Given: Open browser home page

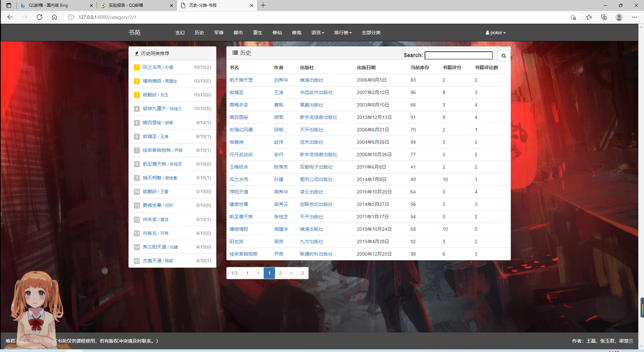Looking at the screenshot, I should [x=54, y=17].
